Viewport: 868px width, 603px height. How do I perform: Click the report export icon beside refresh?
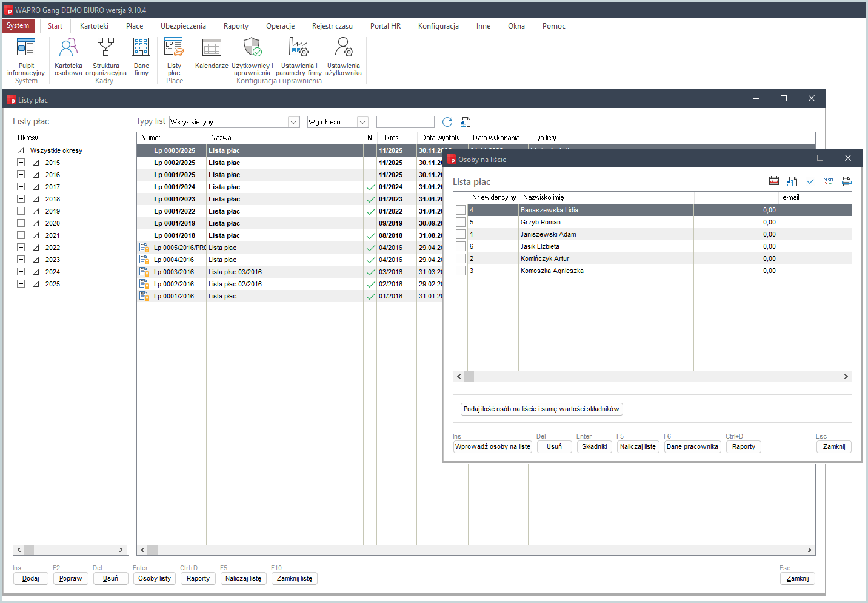coord(466,122)
